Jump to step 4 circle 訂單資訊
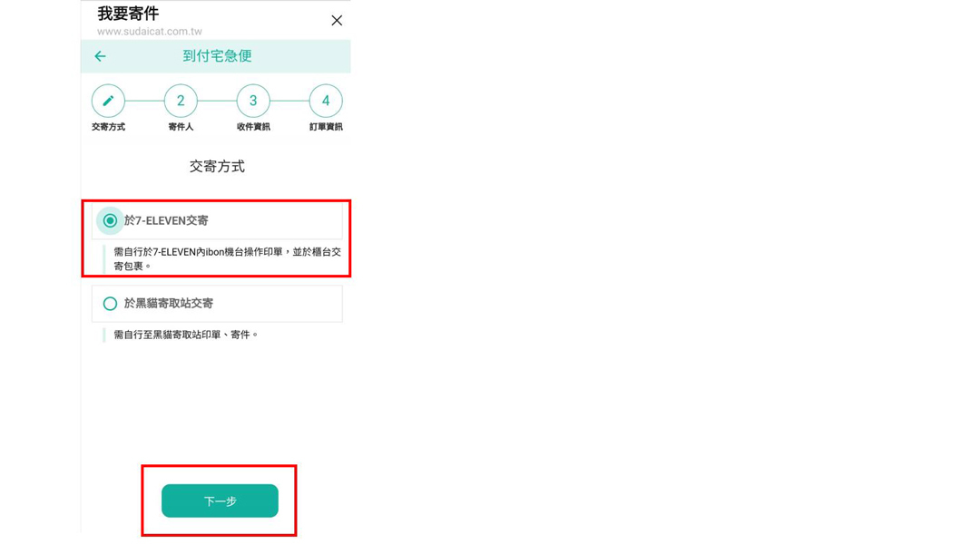 [x=326, y=101]
